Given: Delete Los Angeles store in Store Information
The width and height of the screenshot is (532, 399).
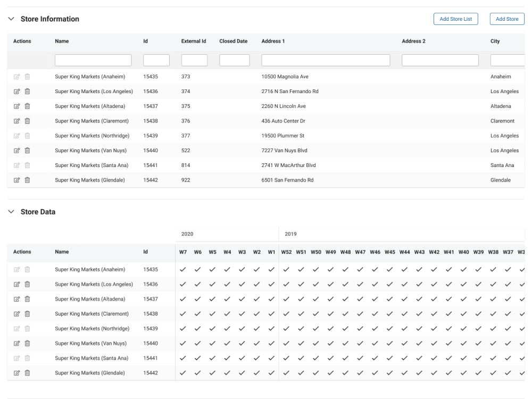Looking at the screenshot, I should tap(28, 92).
